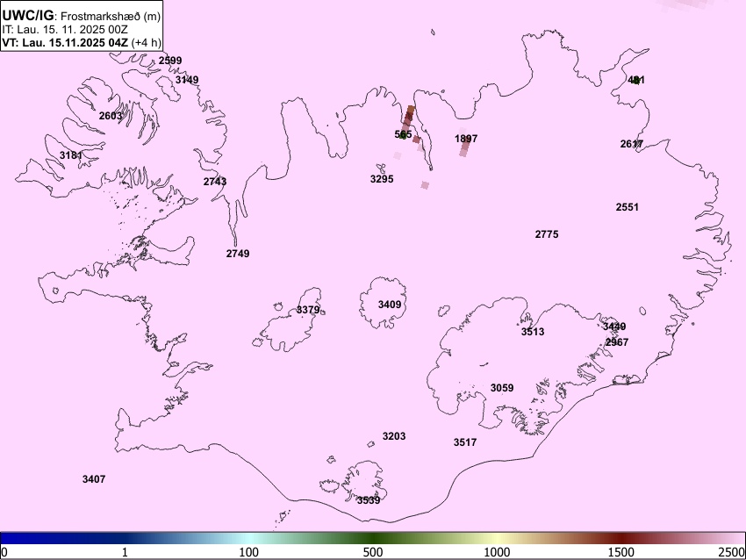Click the color scale label 500

point(372,552)
